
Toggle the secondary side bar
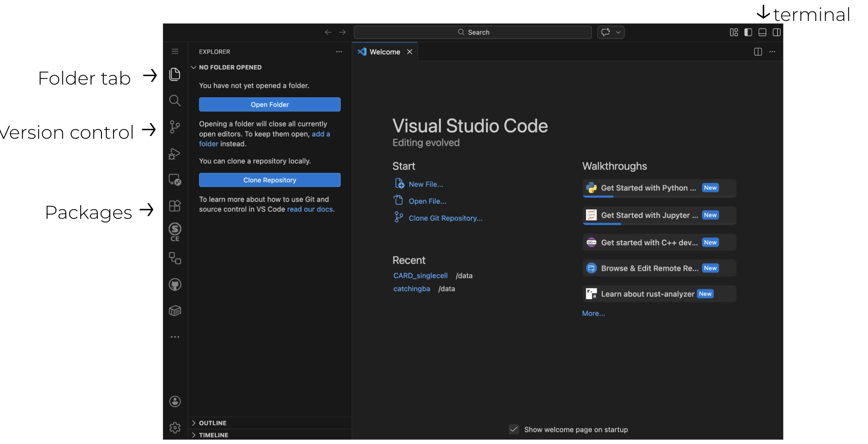coord(777,32)
